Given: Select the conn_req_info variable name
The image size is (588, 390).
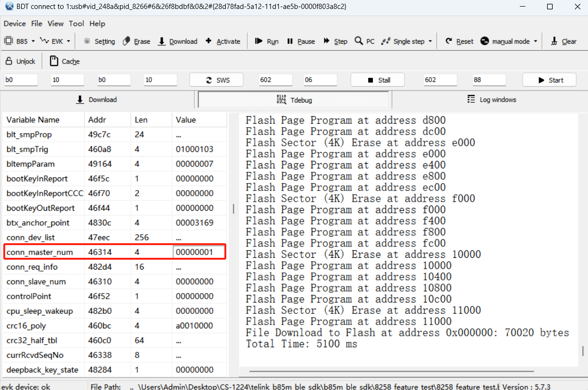Looking at the screenshot, I should point(32,267).
